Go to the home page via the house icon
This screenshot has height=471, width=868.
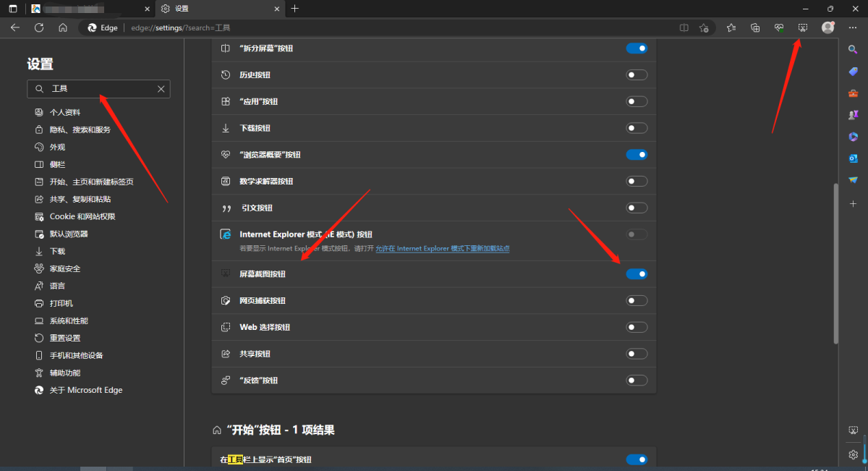tap(63, 27)
